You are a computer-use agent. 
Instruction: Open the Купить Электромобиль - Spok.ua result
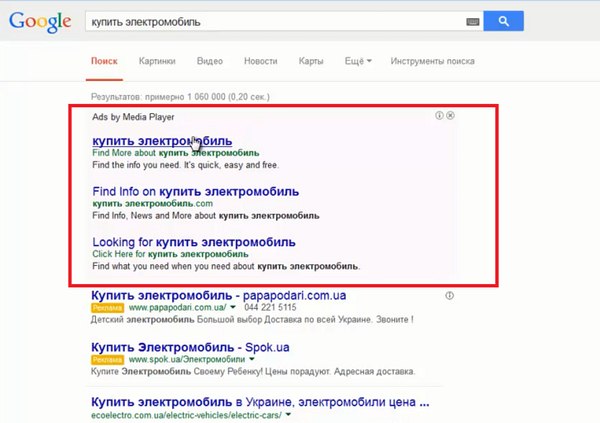click(190, 347)
